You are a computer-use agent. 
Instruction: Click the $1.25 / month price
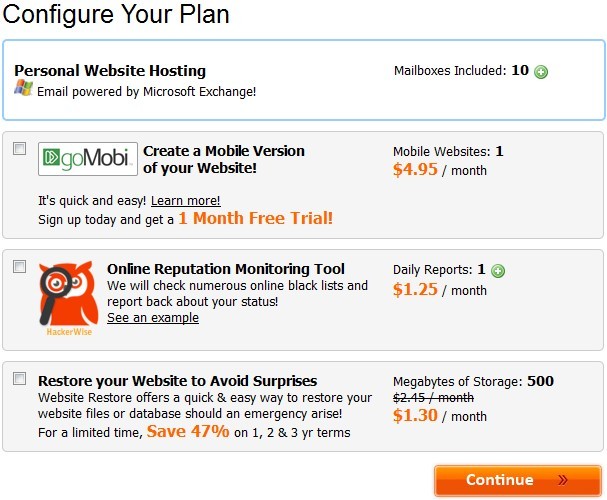(x=440, y=290)
